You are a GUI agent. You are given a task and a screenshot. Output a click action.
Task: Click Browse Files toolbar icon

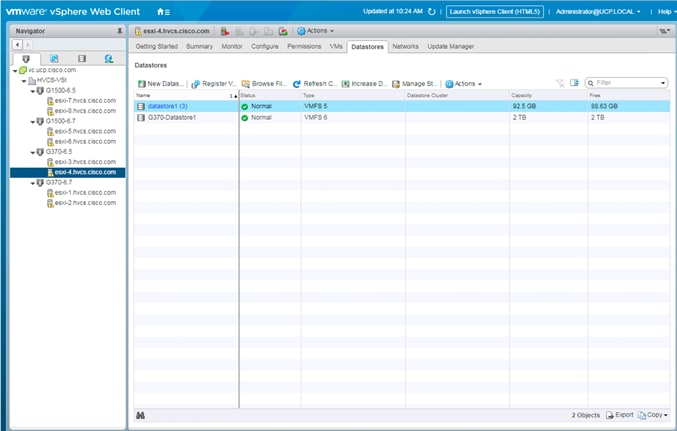[246, 84]
